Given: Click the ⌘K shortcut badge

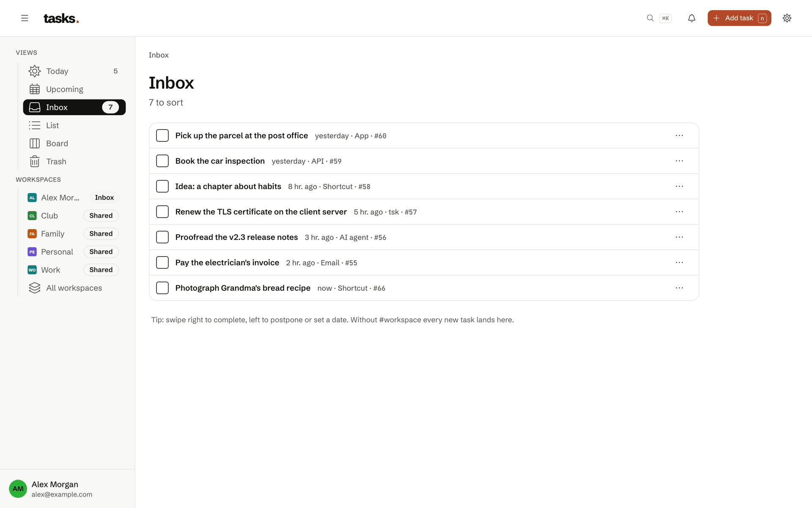Looking at the screenshot, I should click(x=665, y=18).
